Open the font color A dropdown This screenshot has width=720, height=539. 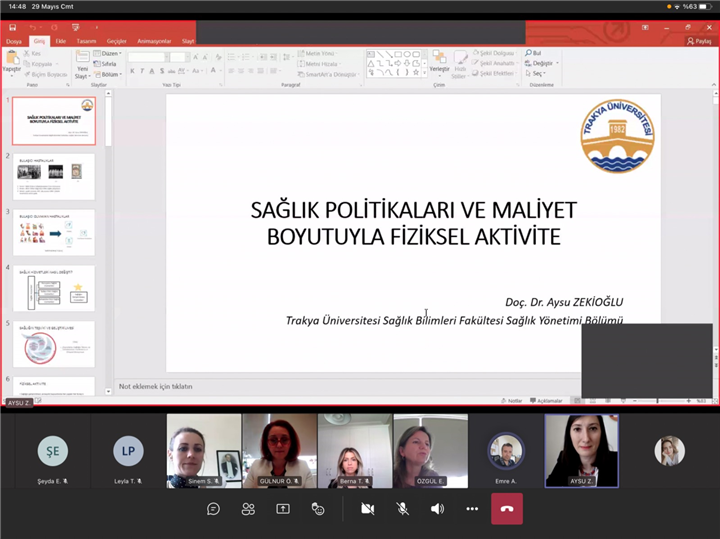214,71
